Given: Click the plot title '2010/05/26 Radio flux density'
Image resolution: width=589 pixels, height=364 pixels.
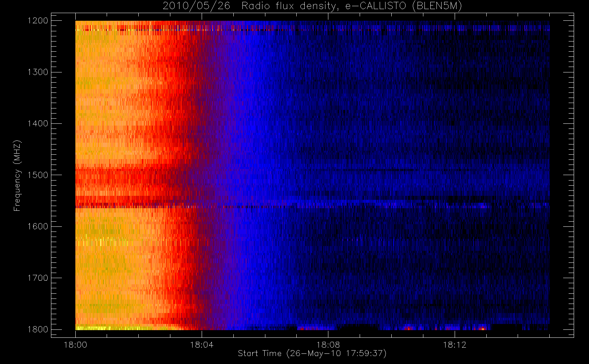Looking at the screenshot, I should 251,6.
